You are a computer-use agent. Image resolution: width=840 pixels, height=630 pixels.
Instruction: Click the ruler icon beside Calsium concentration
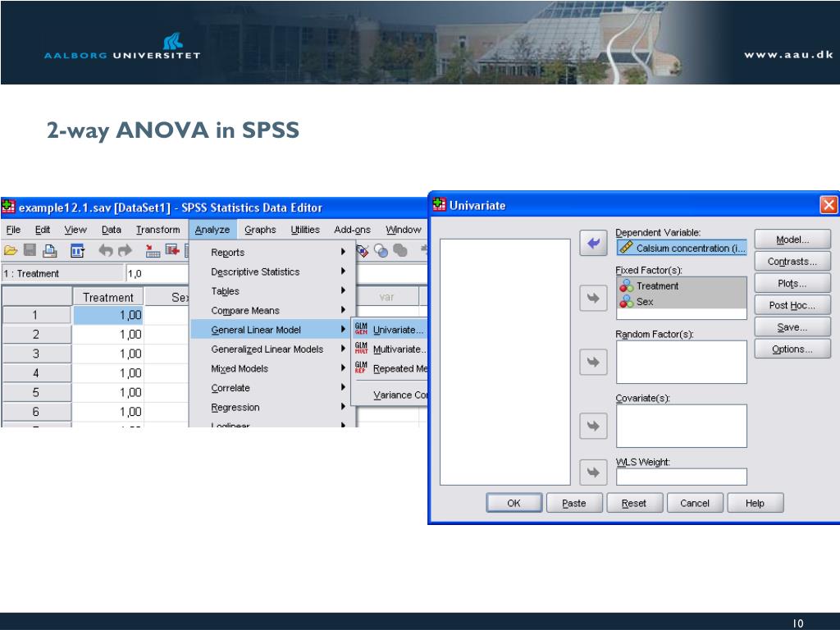(626, 247)
